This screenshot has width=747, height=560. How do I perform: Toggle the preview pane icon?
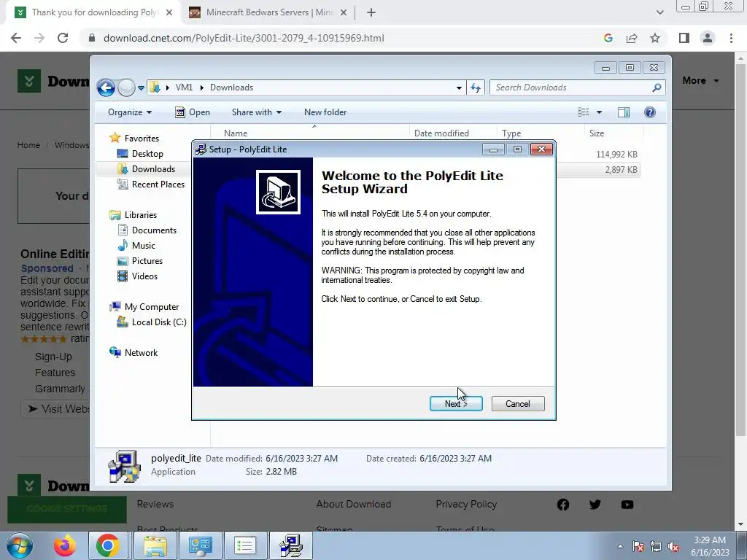coord(624,112)
